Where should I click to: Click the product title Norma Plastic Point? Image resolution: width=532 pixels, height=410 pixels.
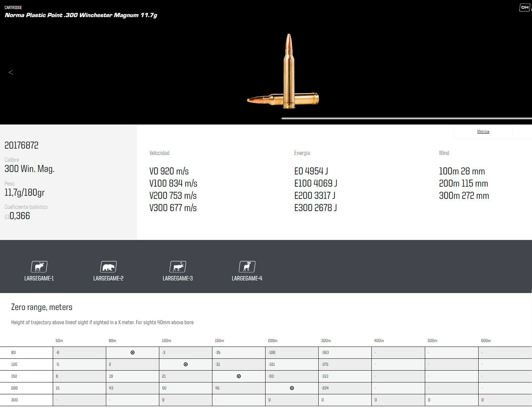coord(81,15)
